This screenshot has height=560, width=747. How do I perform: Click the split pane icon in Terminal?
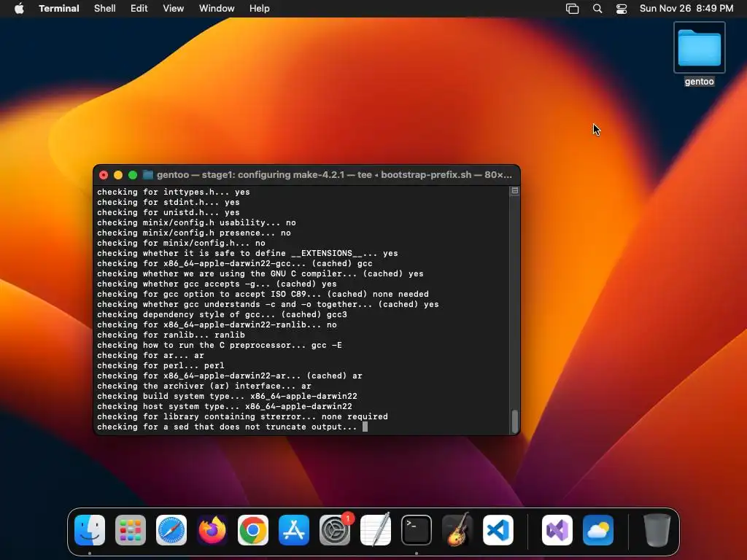coord(515,190)
